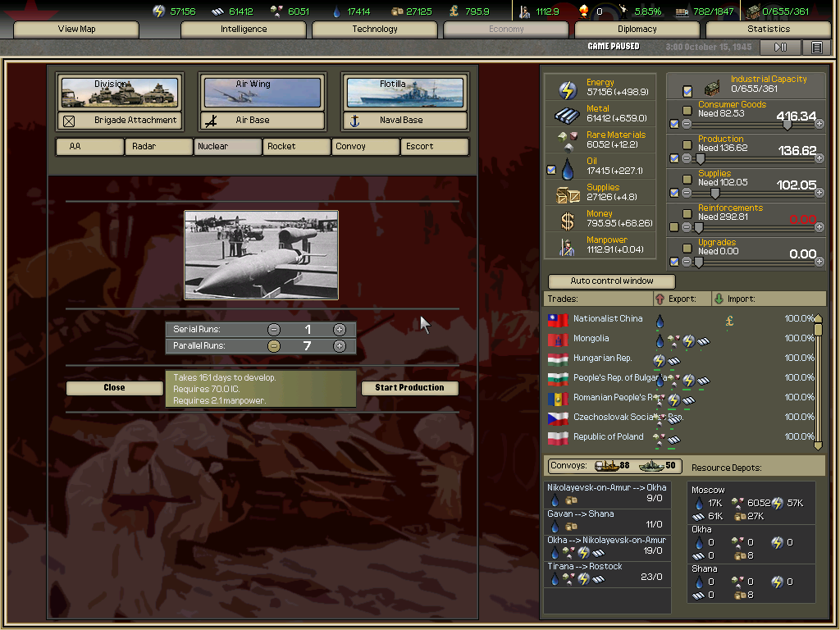Image resolution: width=840 pixels, height=630 pixels.
Task: Enable the Reinforcements slider lock checkbox
Action: coord(674,227)
